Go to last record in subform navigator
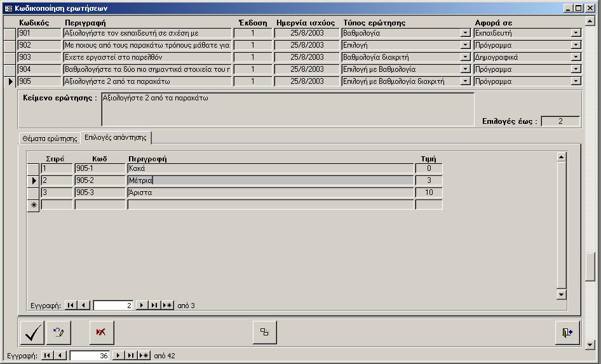This screenshot has height=364, width=601. coord(154,306)
